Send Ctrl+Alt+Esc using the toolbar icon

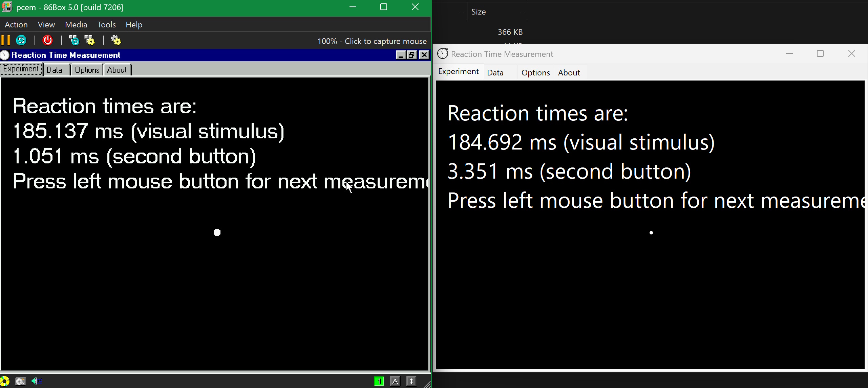[90, 40]
